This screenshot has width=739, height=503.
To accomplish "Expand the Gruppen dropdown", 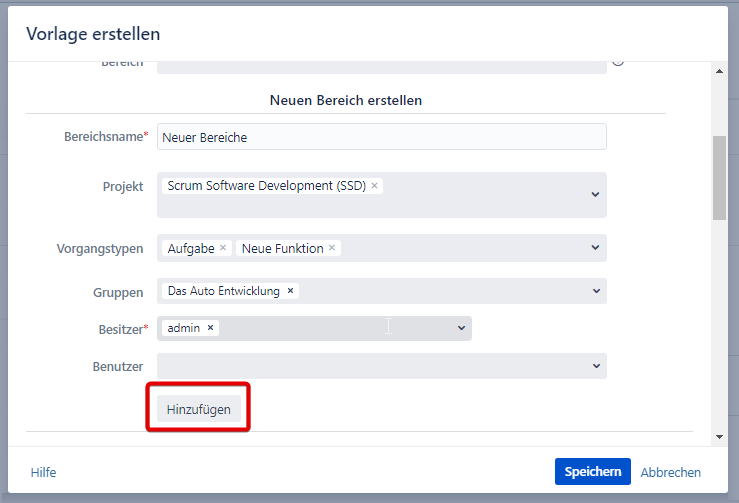I will 595,291.
